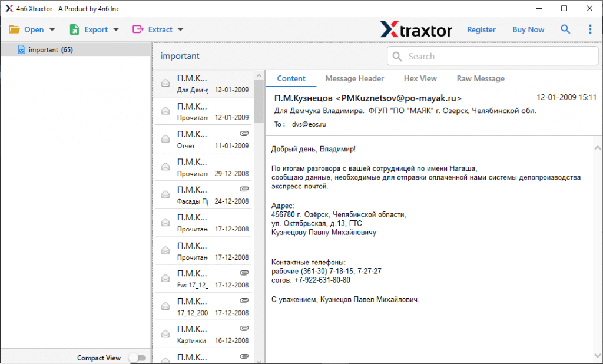The height and width of the screenshot is (364, 603).
Task: Click paperclip on 'Картинки' message
Action: tap(244, 328)
